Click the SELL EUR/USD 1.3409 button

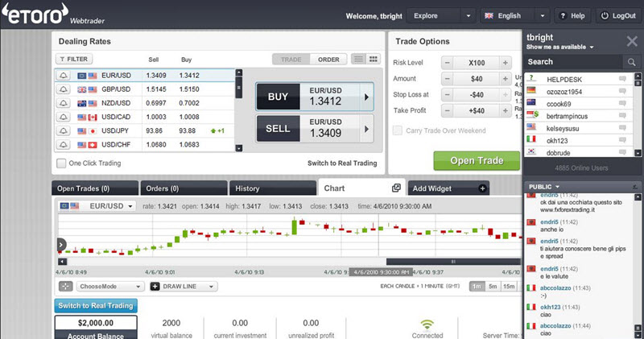315,129
